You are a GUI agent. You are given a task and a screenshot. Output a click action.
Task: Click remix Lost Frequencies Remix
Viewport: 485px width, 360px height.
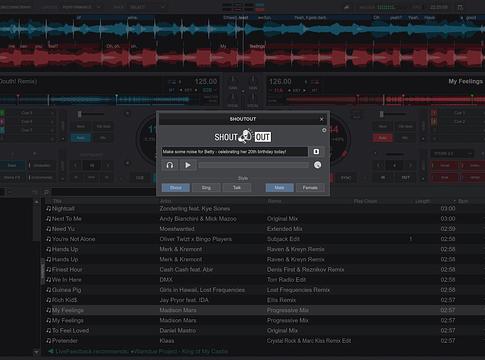pyautogui.click(x=298, y=290)
